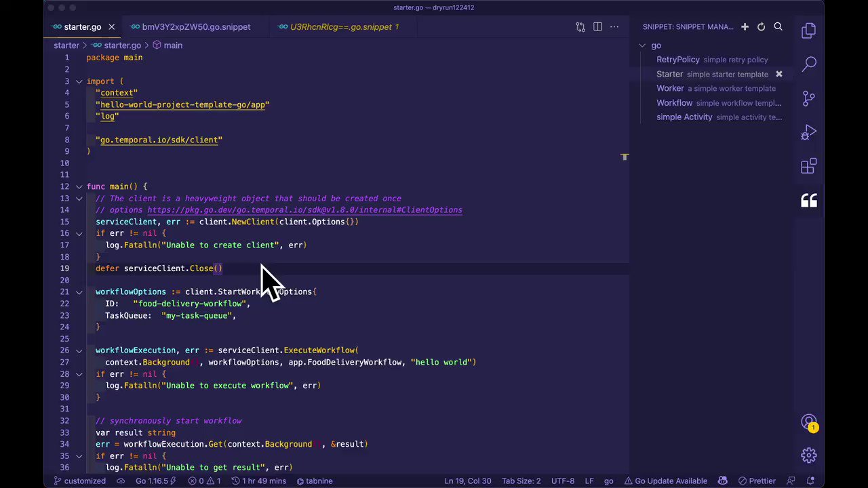Open the Run and Debug view
This screenshot has width=868, height=488.
coord(809,133)
